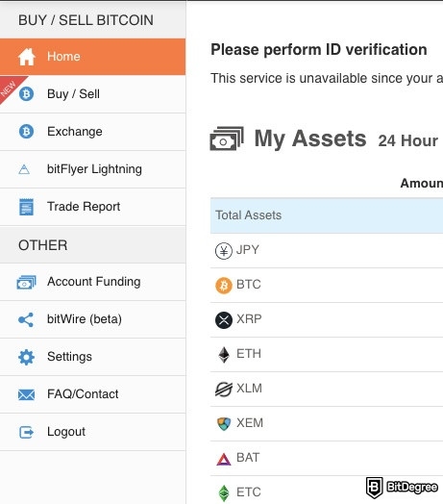Click the Settings gear icon
Screen dimensions: 443x504
point(26,357)
